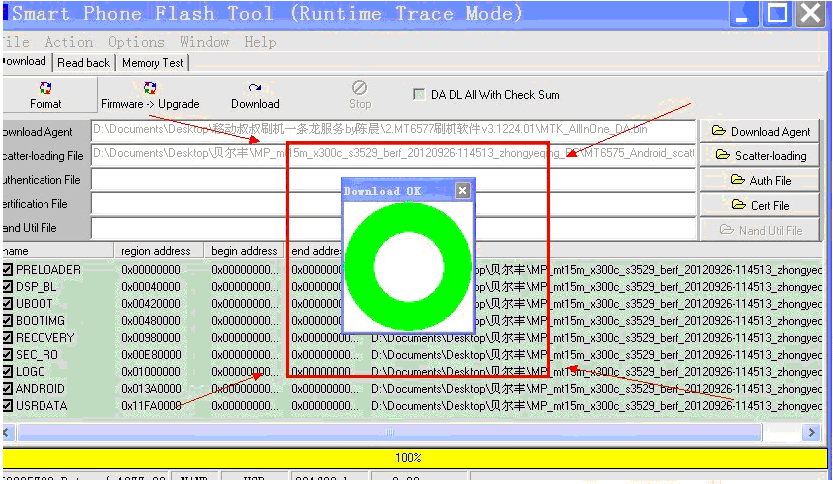Click the Certification File field
The image size is (833, 484).
(x=393, y=203)
